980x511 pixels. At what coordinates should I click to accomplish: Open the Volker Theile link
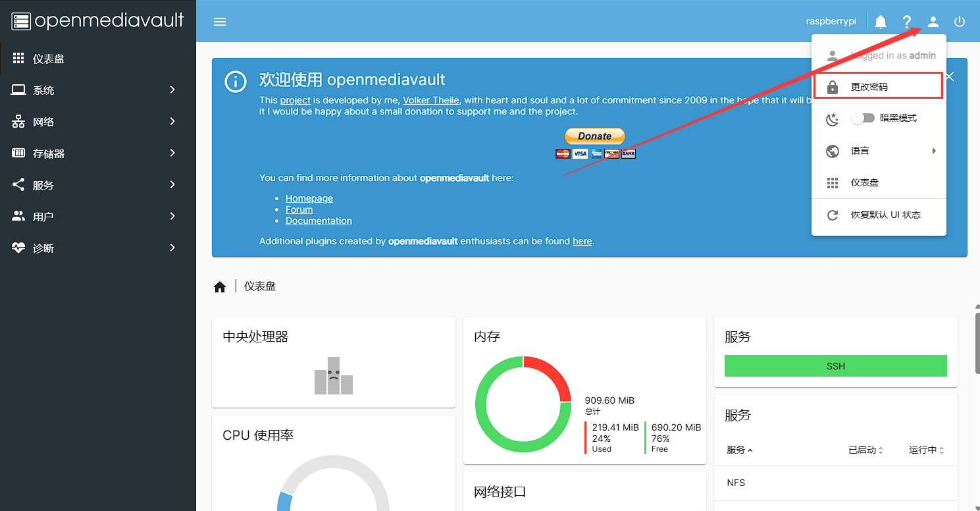pos(431,100)
